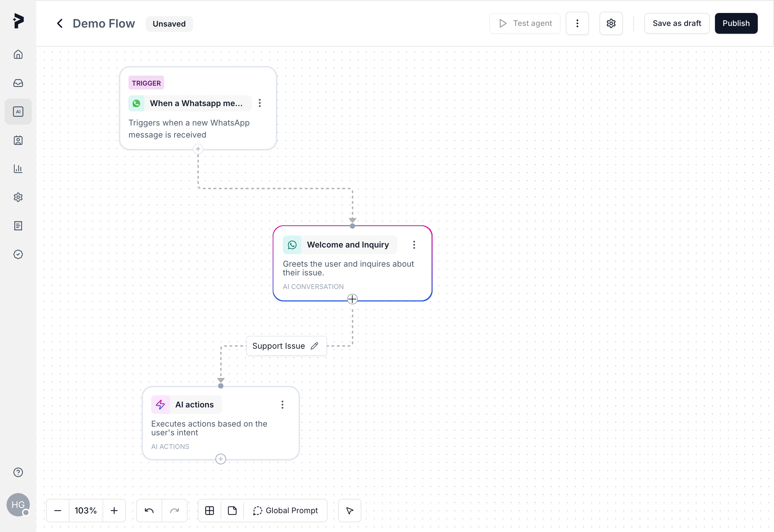774x532 pixels.
Task: Open AI actions node kebab menu
Action: [282, 405]
